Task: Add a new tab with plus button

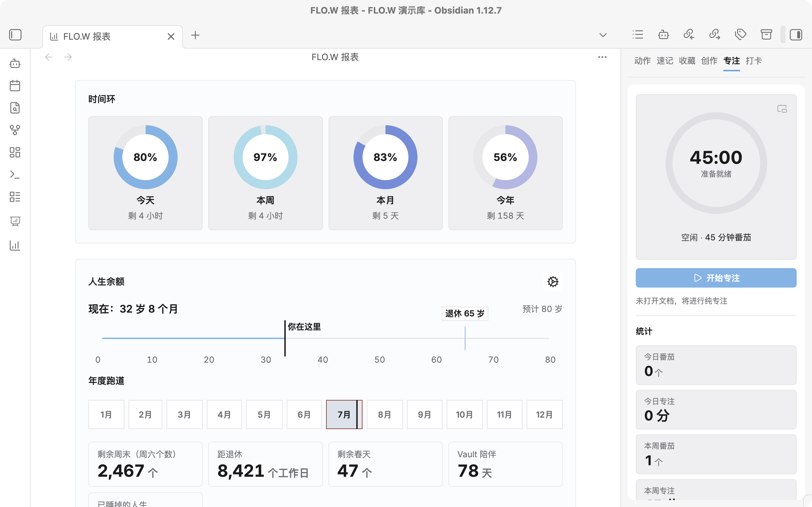Action: (195, 35)
